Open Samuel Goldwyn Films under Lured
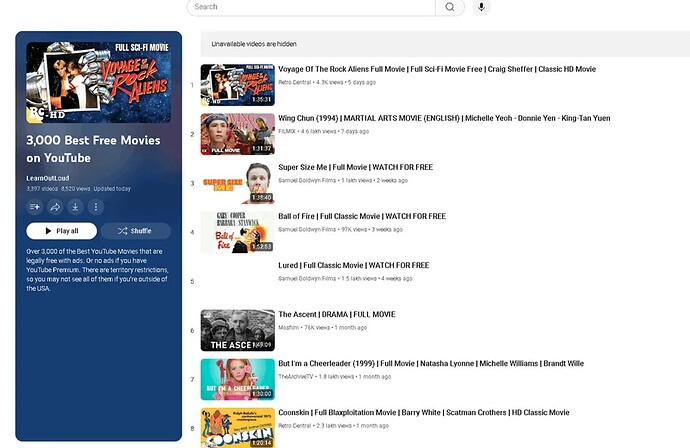690x448 pixels. (x=307, y=279)
